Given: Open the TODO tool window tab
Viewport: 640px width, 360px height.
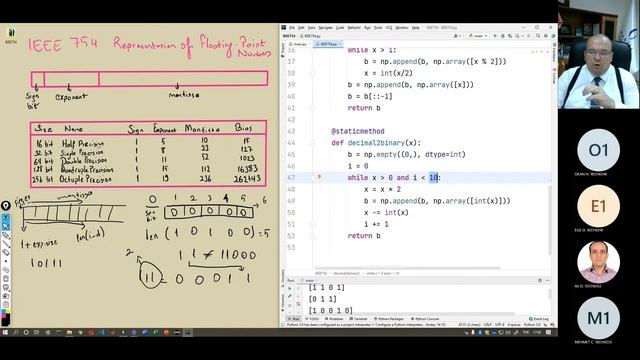Looking at the screenshot, I should click(312, 319).
